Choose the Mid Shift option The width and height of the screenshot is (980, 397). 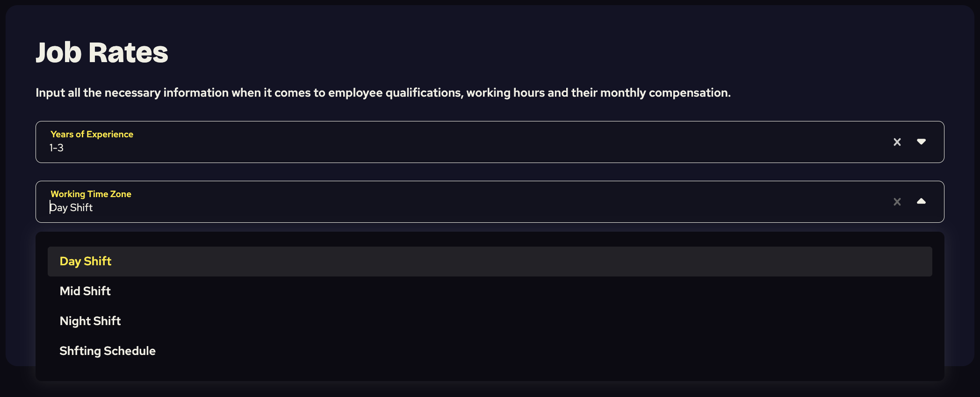85,291
